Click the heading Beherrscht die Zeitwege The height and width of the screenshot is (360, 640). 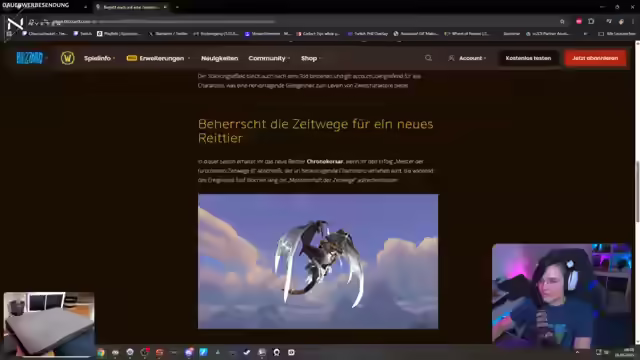pyautogui.click(x=315, y=131)
